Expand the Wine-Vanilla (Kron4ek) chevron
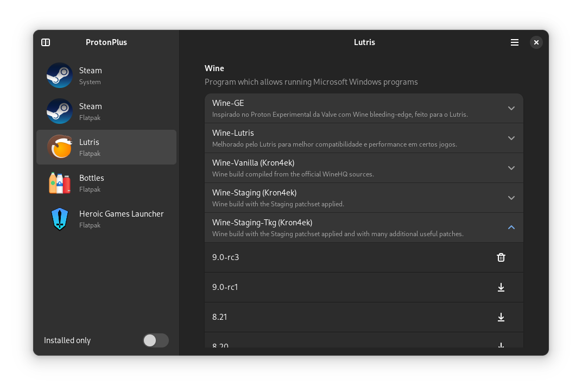The height and width of the screenshot is (392, 582). [511, 168]
